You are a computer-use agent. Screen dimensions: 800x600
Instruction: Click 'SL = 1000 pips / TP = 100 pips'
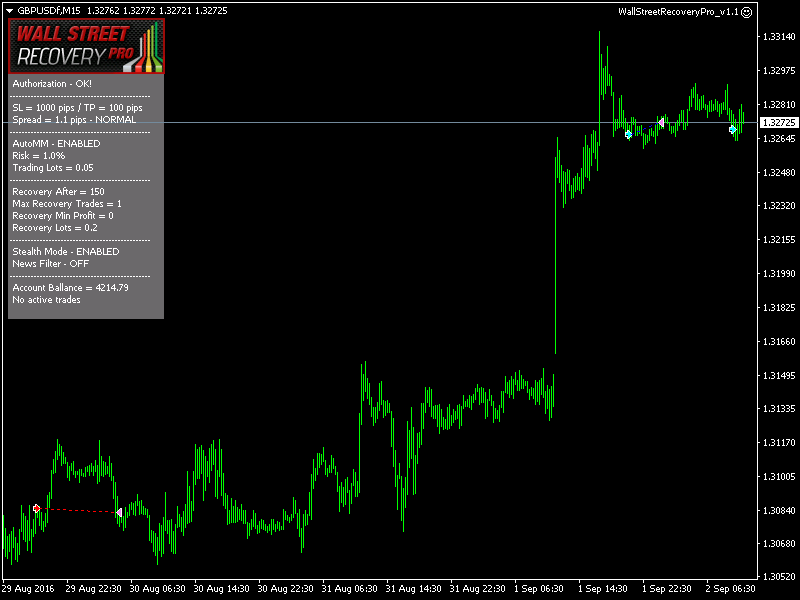coord(78,108)
